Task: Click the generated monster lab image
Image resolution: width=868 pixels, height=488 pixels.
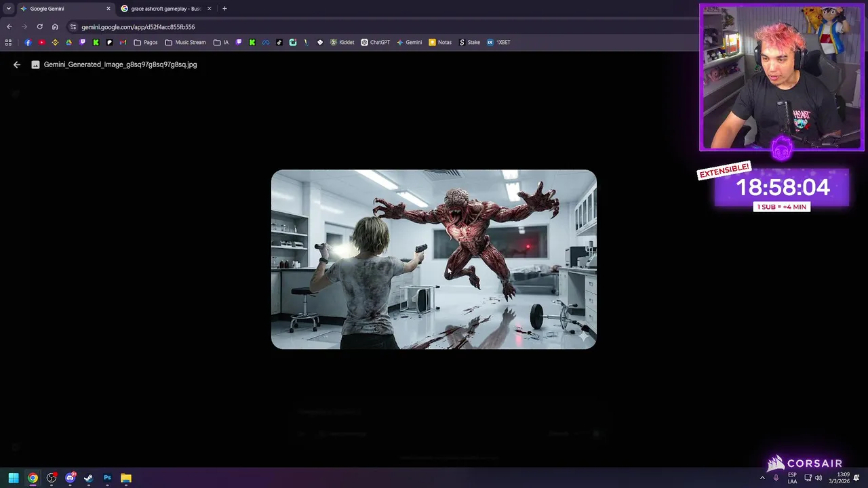Action: [x=434, y=259]
